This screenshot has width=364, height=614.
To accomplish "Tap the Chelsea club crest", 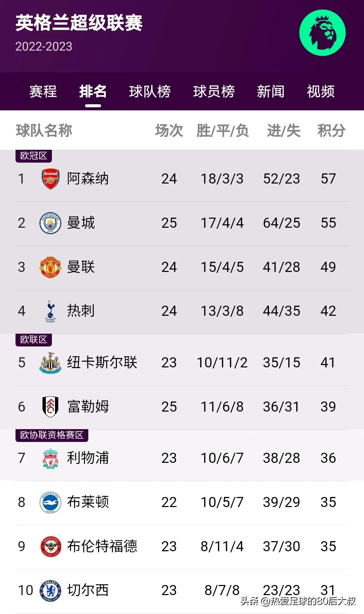I will point(51,590).
